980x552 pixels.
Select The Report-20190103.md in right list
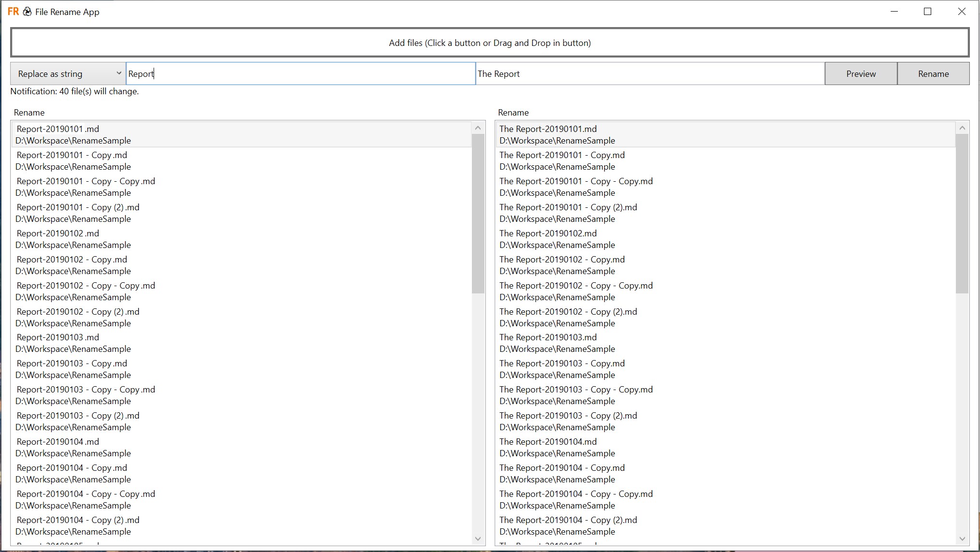coord(548,337)
